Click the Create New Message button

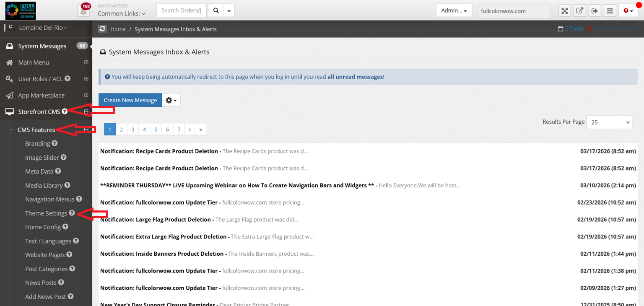tap(130, 100)
